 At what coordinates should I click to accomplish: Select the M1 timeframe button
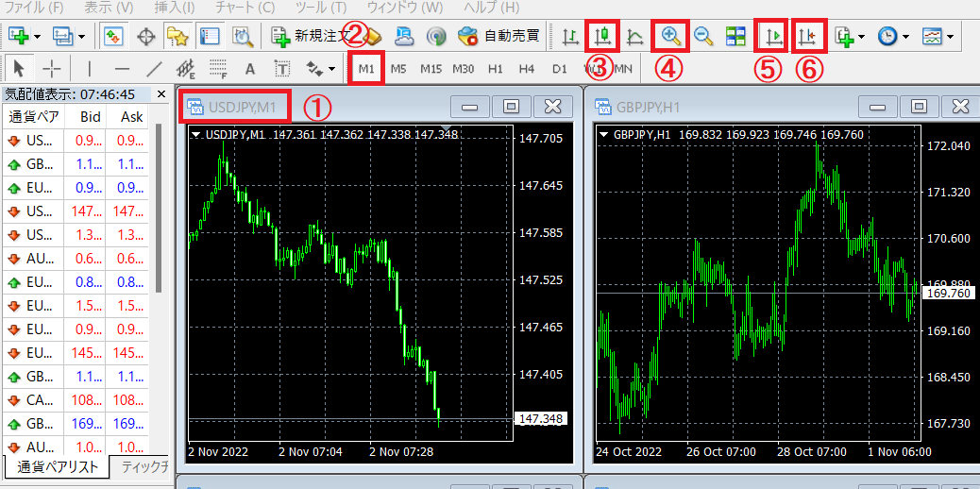367,69
